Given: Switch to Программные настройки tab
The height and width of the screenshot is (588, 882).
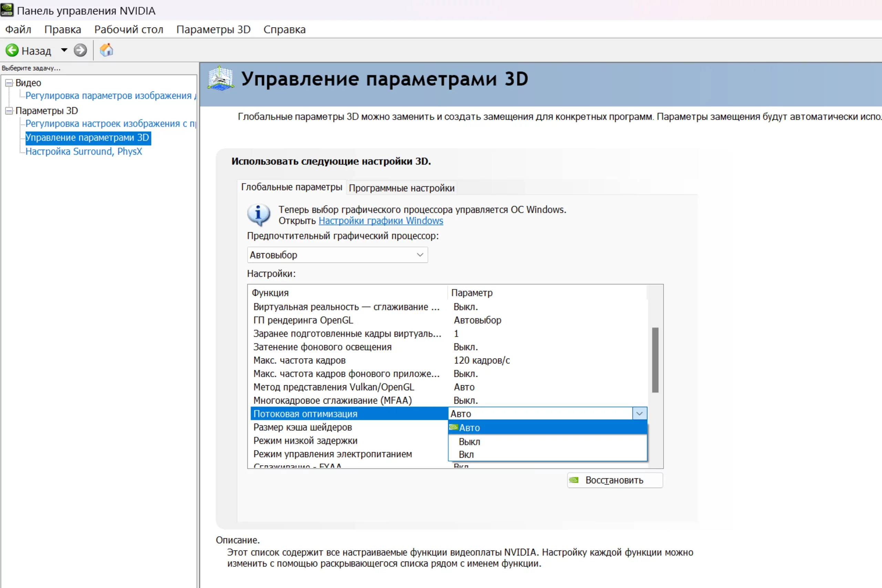Looking at the screenshot, I should point(401,188).
